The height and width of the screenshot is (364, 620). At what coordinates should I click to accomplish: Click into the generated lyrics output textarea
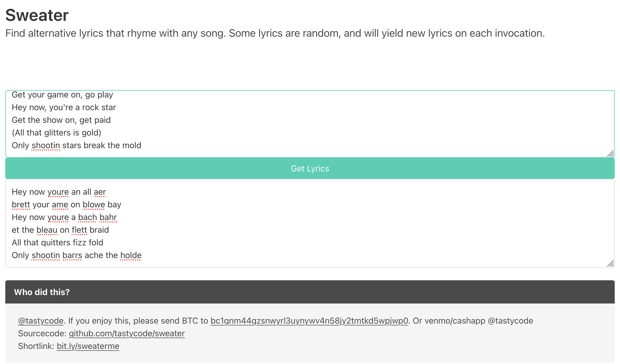pos(310,223)
